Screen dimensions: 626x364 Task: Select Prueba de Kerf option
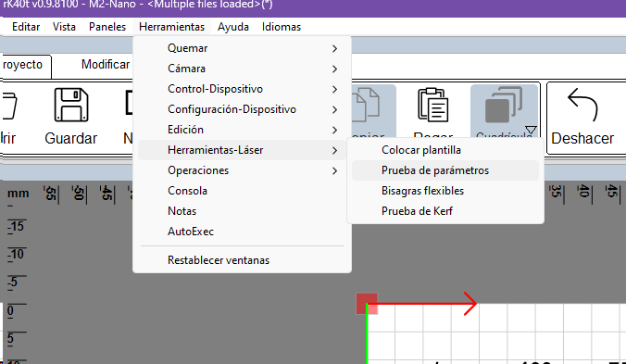click(x=445, y=211)
